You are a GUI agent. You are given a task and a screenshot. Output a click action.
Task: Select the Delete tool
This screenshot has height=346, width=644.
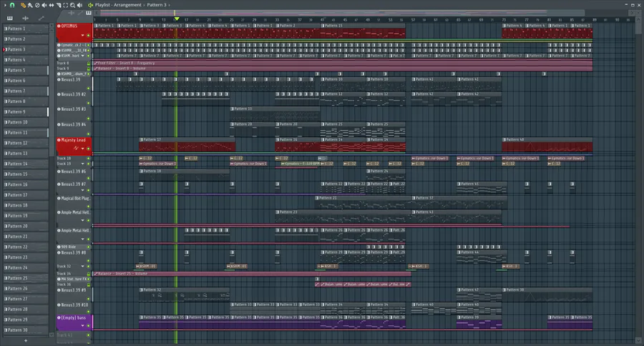pyautogui.click(x=37, y=5)
